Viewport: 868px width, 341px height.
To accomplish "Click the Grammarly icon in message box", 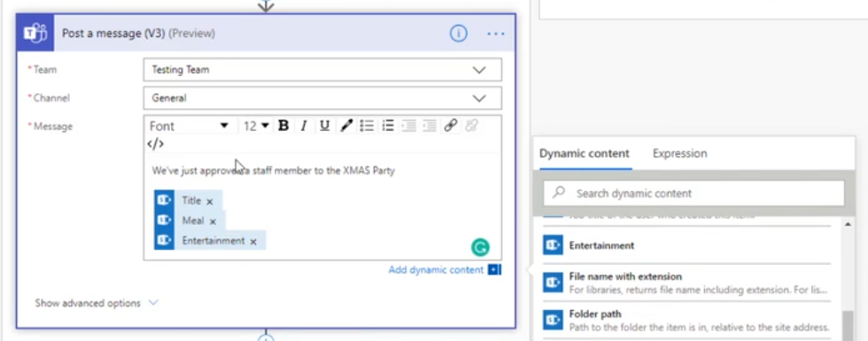I will pos(480,247).
